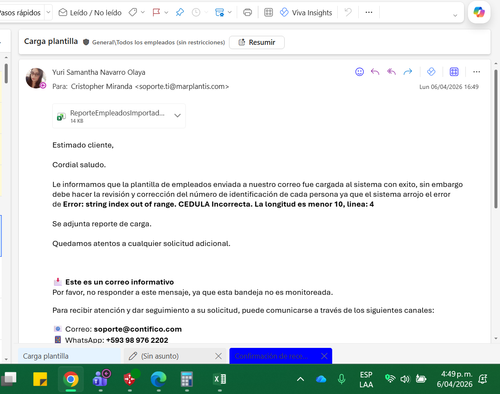Open Viva Insights from the toolbar
500x394 pixels.
click(306, 13)
